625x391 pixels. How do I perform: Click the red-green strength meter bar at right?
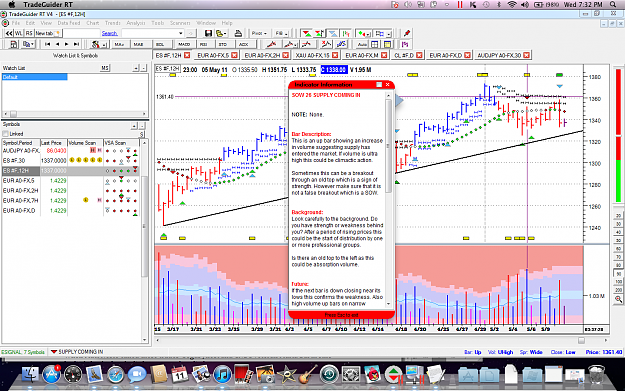(x=618, y=136)
